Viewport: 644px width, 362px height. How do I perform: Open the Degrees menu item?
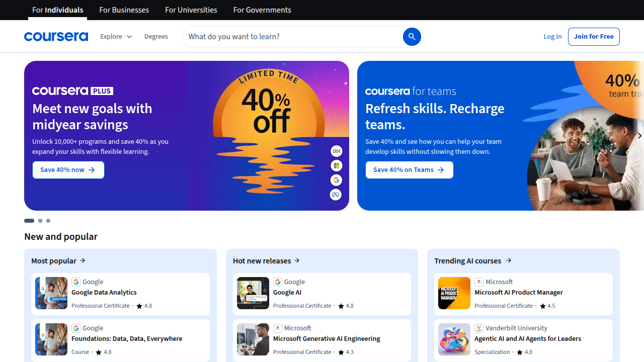tap(156, 37)
